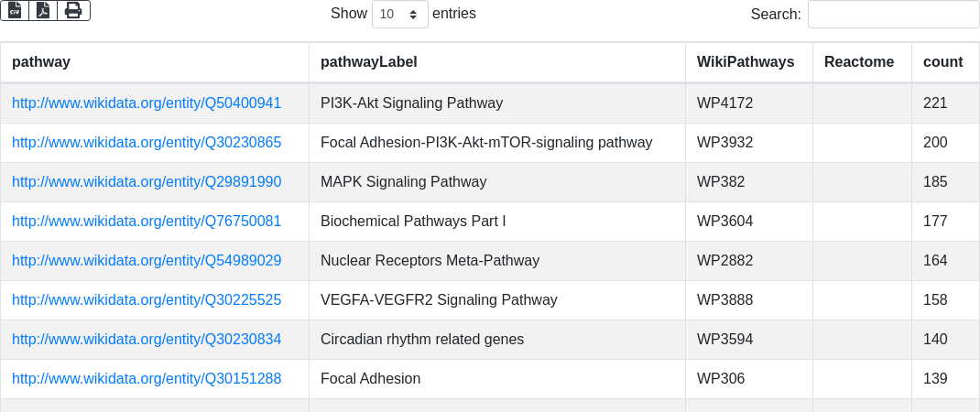Sort by the Reactome column header
This screenshot has height=412, width=980.
862,62
